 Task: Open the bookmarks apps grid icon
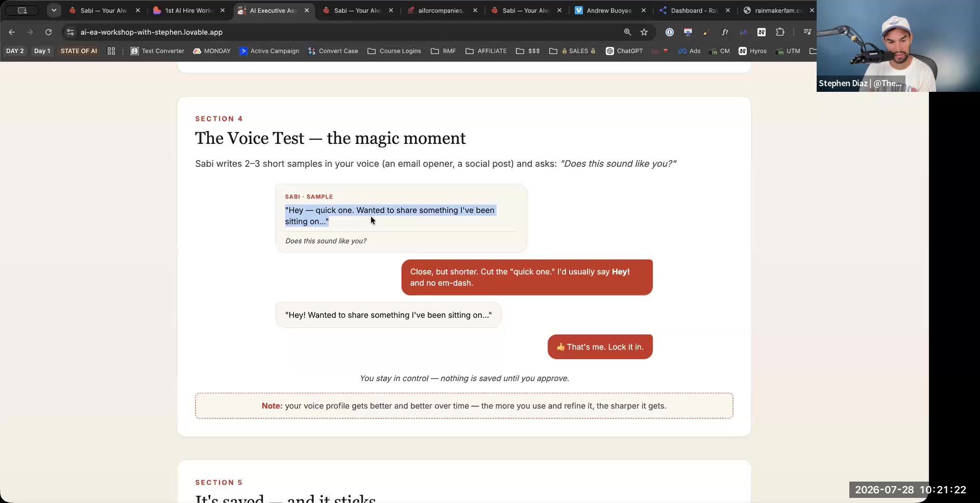[x=111, y=51]
